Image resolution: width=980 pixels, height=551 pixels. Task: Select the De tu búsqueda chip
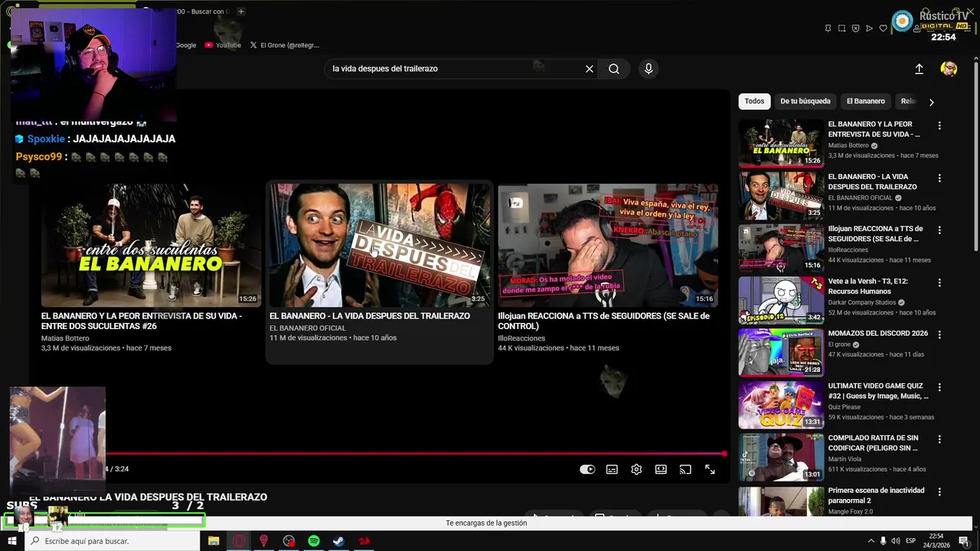805,101
